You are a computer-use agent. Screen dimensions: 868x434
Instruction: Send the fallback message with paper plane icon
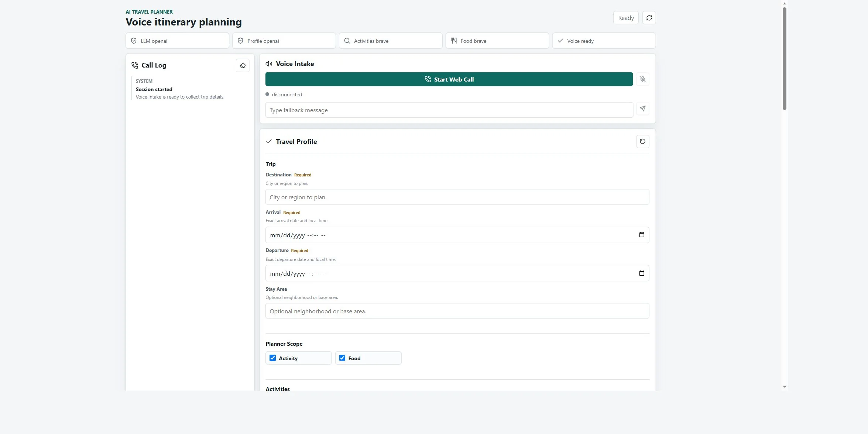[643, 108]
